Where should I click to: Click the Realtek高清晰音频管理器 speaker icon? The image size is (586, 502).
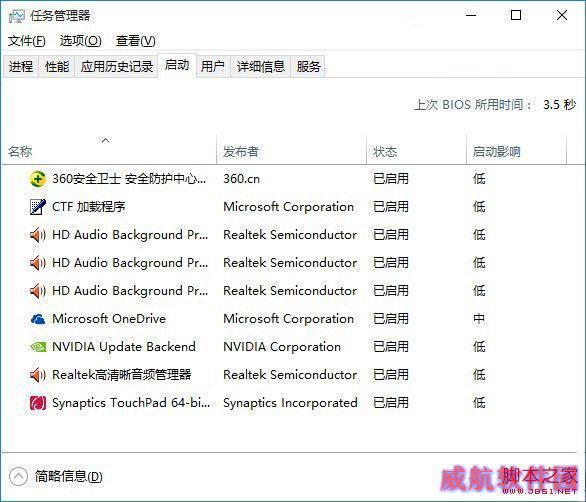[x=37, y=375]
